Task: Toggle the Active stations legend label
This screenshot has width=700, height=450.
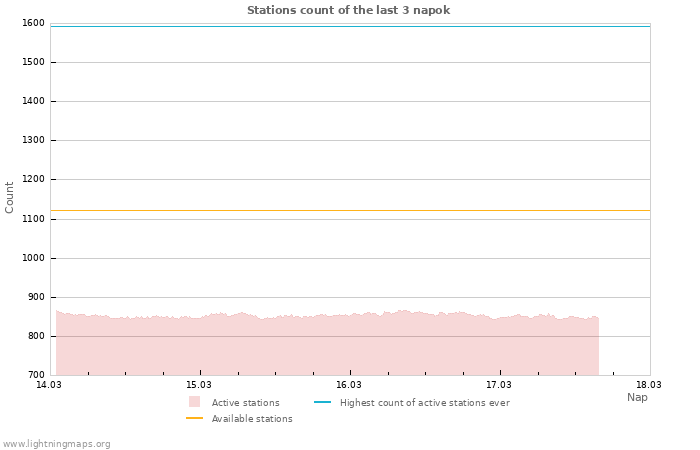Action: 245,403
